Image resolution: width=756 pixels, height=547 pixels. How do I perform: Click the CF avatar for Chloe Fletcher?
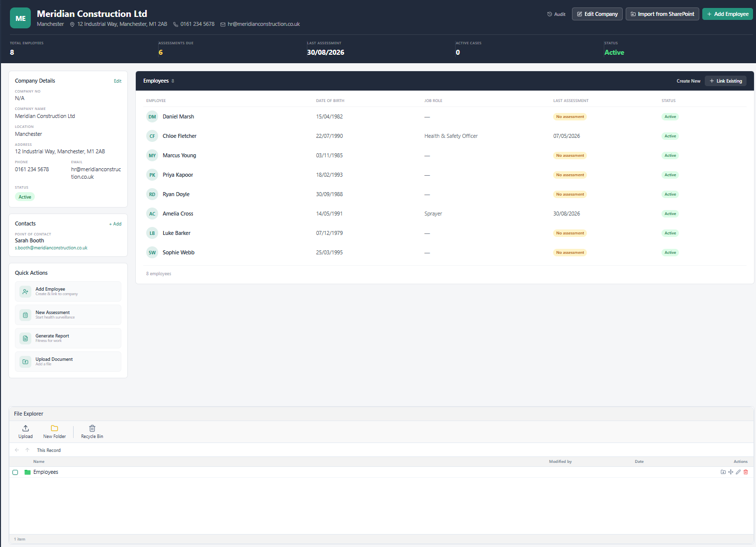click(152, 136)
